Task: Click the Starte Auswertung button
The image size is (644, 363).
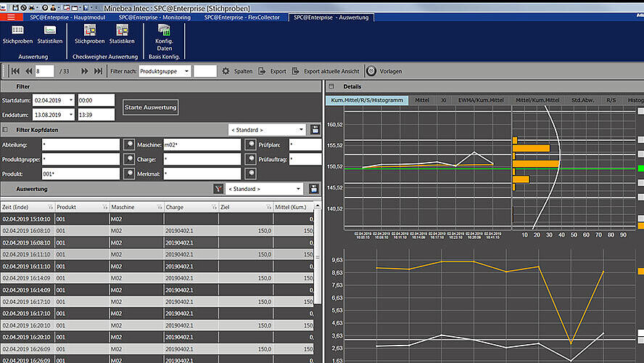Action: click(x=150, y=107)
